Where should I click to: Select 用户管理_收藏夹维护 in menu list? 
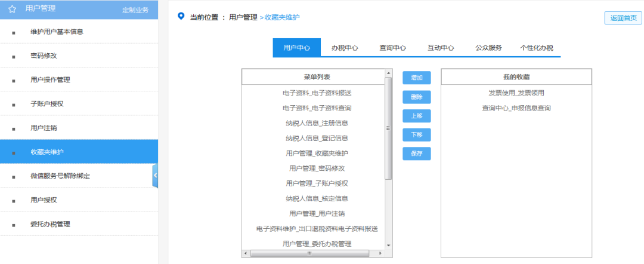click(x=317, y=154)
